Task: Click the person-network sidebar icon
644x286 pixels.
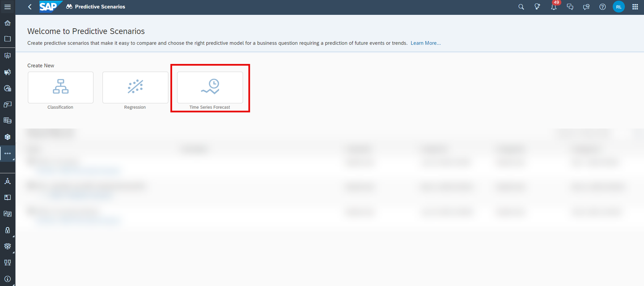Action: (8, 181)
